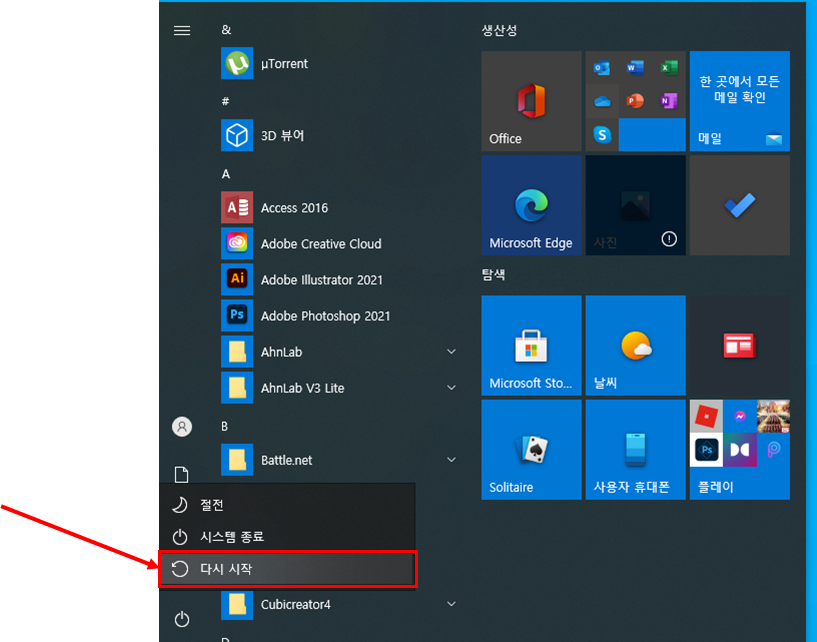Open Dolby icon in 플레이 tile
Viewport: 817px width, 642px height.
(x=739, y=450)
